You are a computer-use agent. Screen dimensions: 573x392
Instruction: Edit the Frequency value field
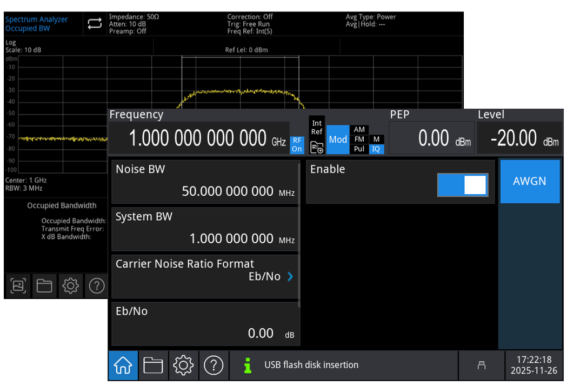click(198, 139)
